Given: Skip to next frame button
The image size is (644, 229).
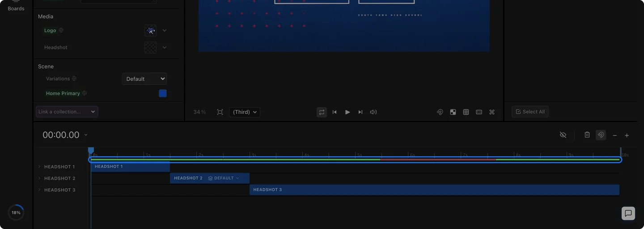Looking at the screenshot, I should pyautogui.click(x=360, y=112).
